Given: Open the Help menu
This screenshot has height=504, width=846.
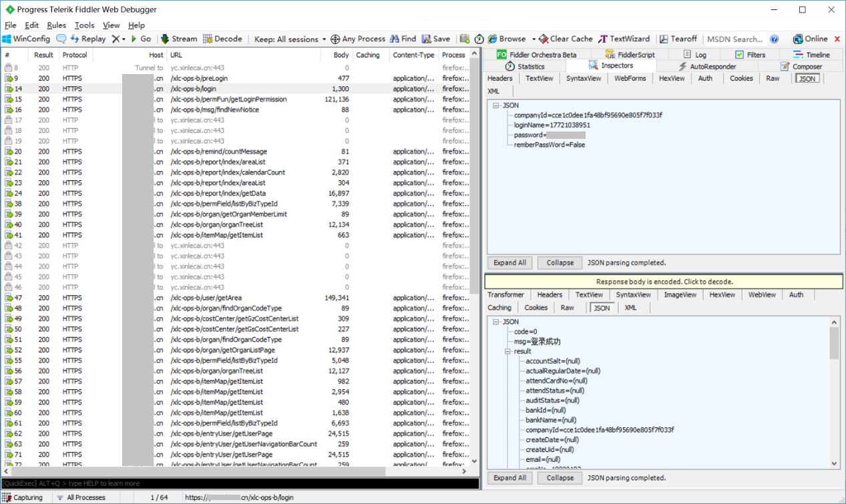Looking at the screenshot, I should tap(136, 25).
